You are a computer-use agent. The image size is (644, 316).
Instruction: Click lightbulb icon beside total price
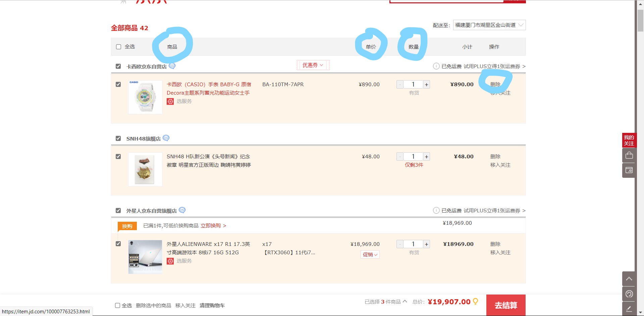coord(475,302)
